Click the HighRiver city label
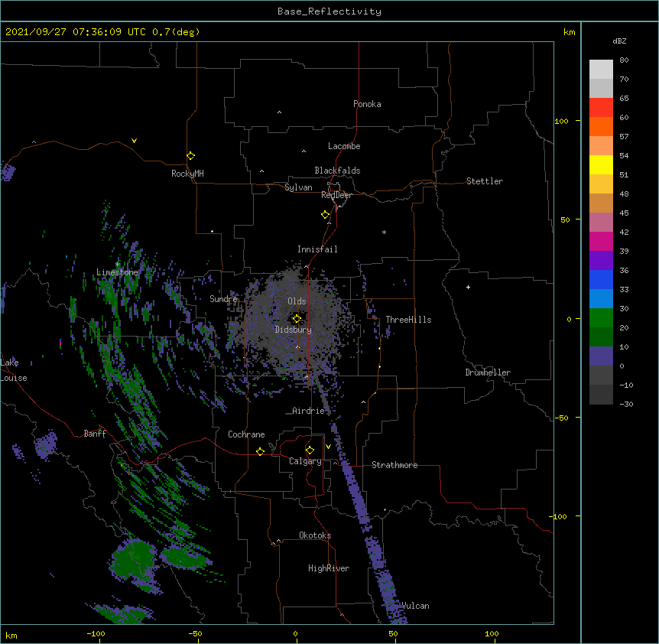The image size is (659, 644). tap(329, 568)
